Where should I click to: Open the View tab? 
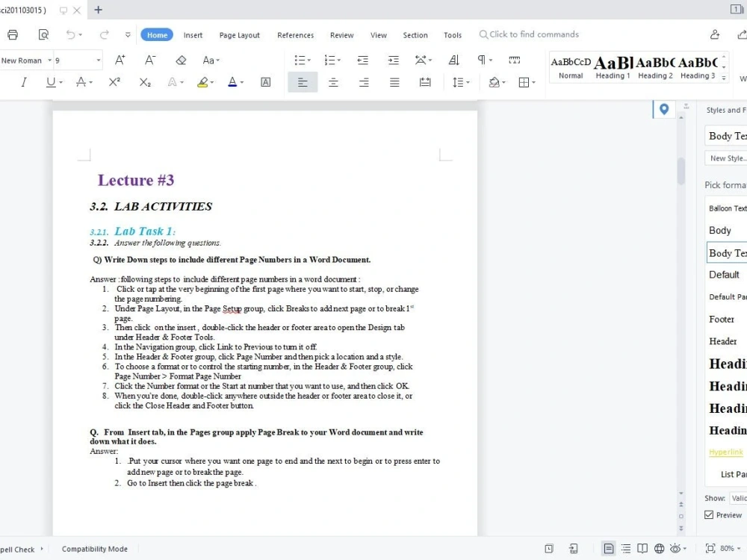point(379,35)
